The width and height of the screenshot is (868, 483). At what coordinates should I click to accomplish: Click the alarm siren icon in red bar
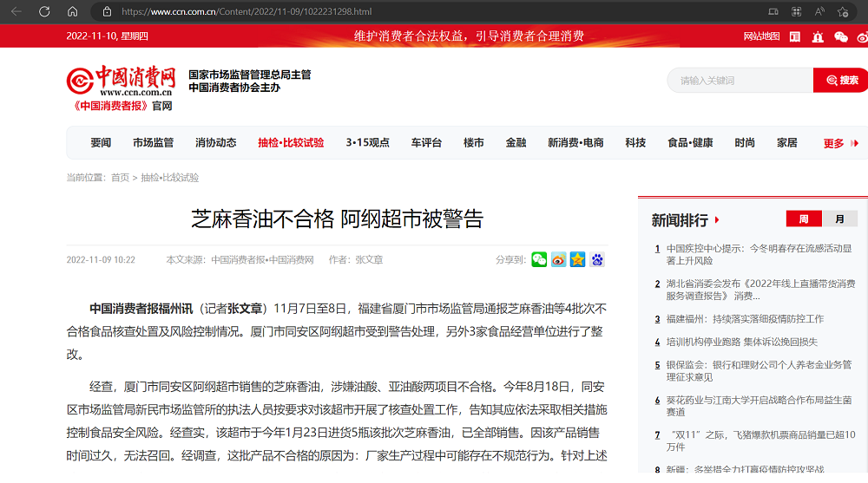[x=818, y=36]
